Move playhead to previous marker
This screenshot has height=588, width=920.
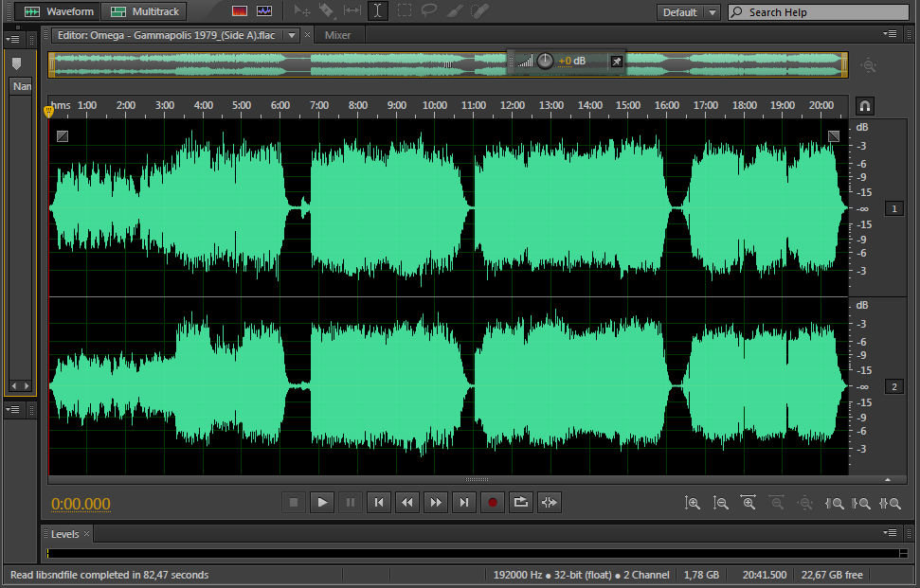379,503
